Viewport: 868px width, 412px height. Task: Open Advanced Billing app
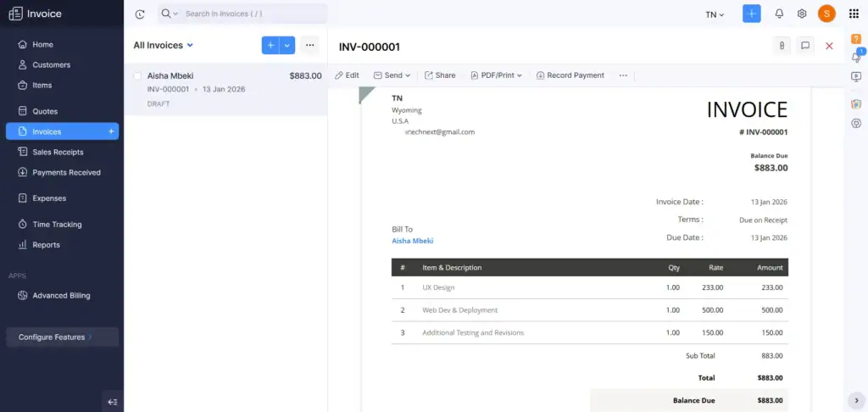62,296
